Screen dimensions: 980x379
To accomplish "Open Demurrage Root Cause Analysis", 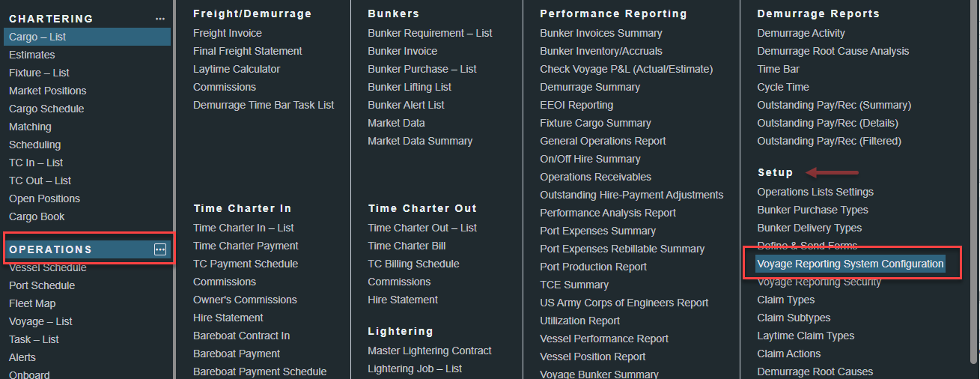I will (833, 51).
